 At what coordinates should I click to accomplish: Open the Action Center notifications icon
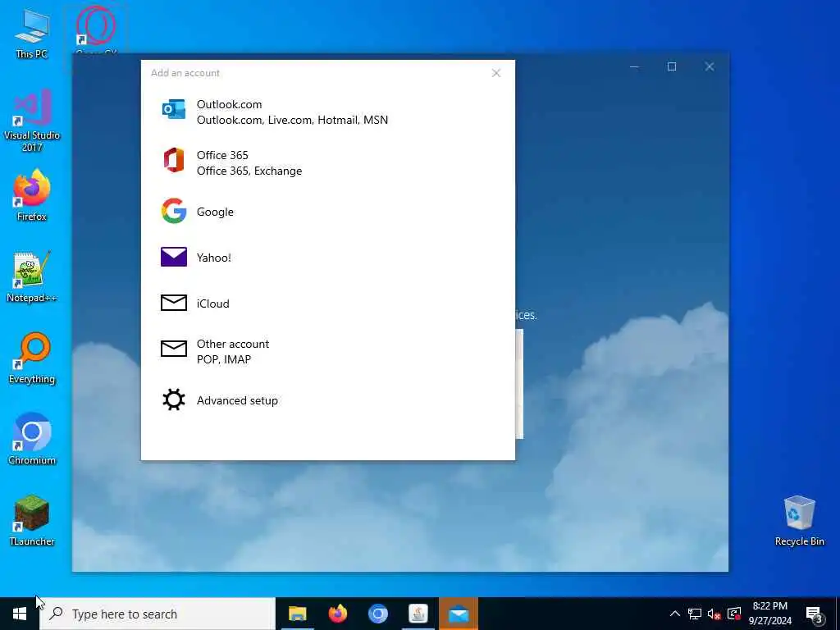tap(814, 614)
